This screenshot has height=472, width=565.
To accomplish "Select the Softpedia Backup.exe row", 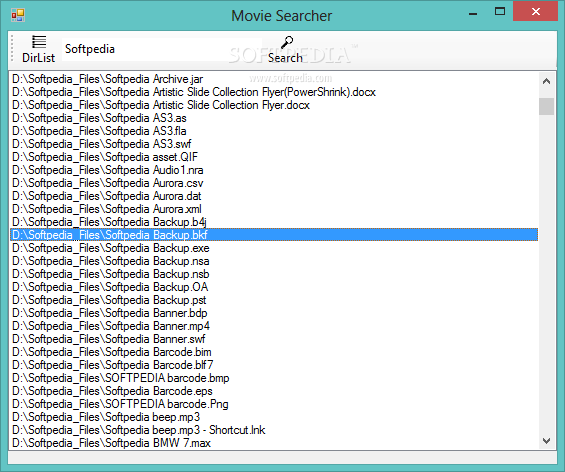I will click(274, 248).
